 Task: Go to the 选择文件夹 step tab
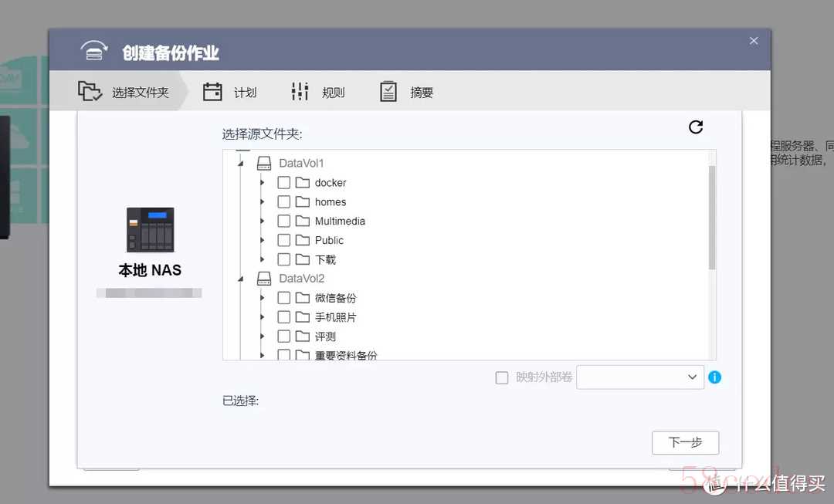click(123, 92)
